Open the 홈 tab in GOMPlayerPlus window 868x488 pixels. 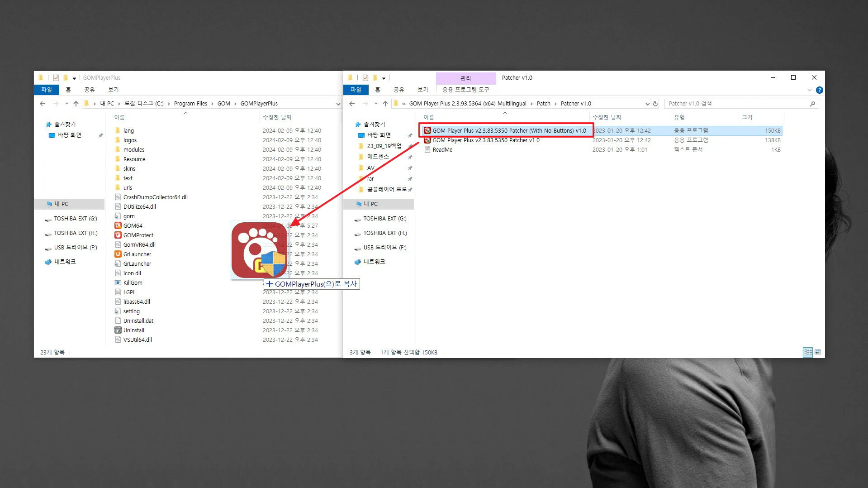coord(68,90)
